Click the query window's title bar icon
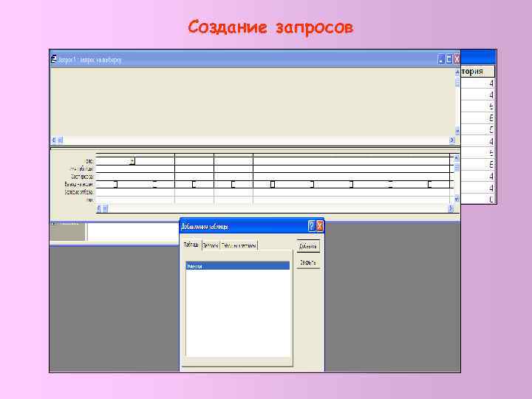 pos(54,59)
